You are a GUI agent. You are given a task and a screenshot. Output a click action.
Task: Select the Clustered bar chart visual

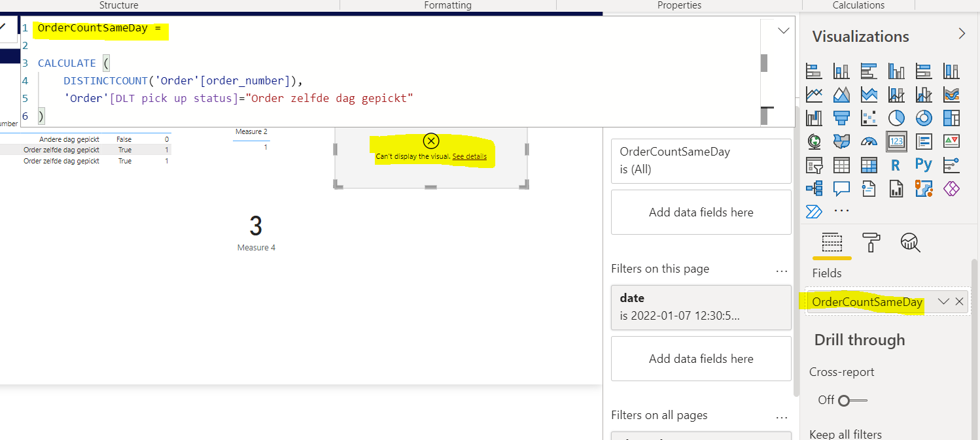869,71
